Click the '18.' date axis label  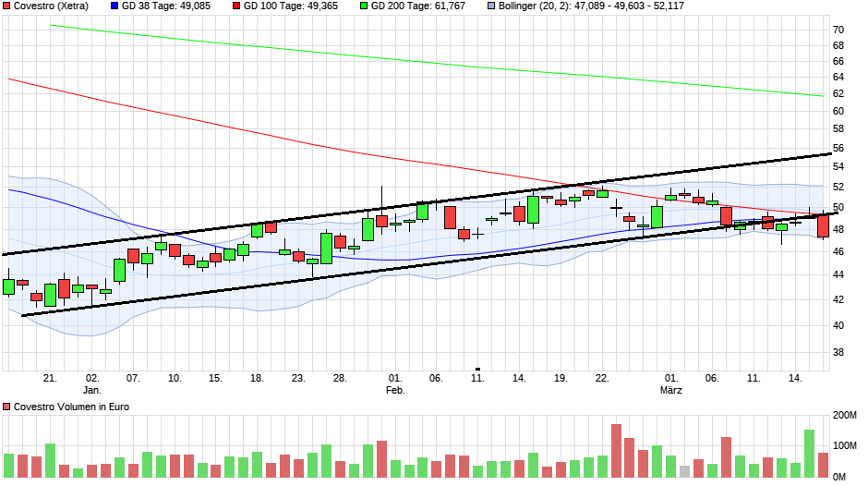click(257, 379)
